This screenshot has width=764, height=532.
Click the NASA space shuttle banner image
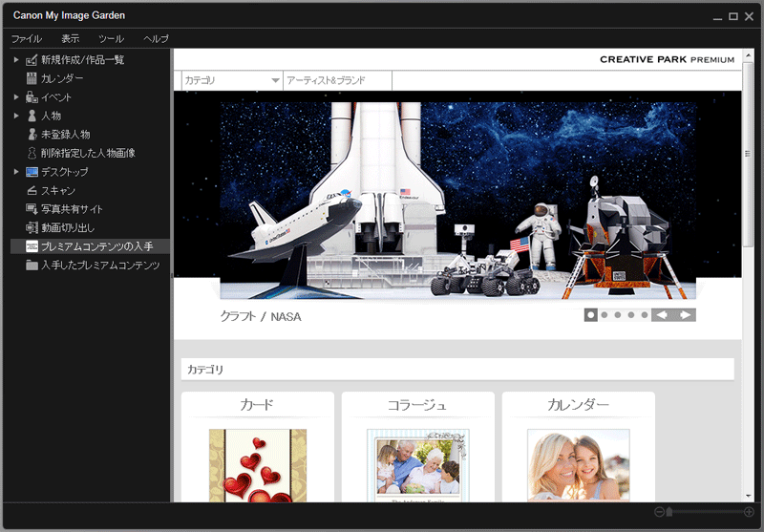(x=458, y=201)
